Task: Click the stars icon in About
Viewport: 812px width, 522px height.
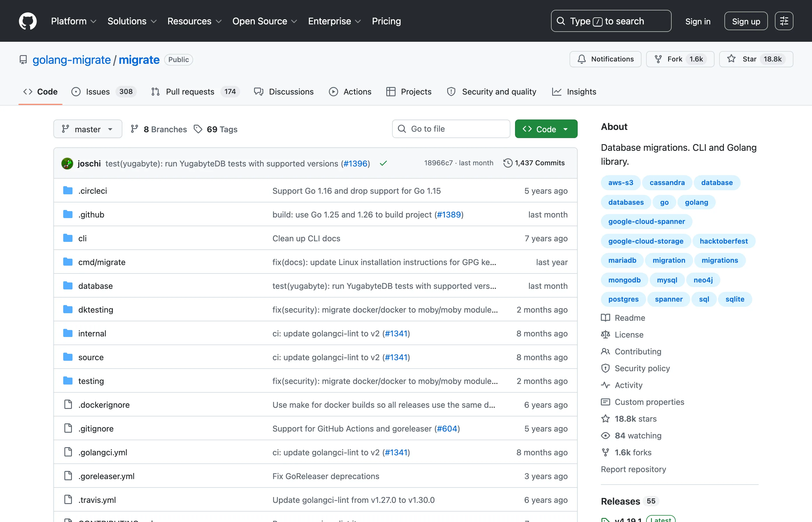Action: [x=605, y=419]
